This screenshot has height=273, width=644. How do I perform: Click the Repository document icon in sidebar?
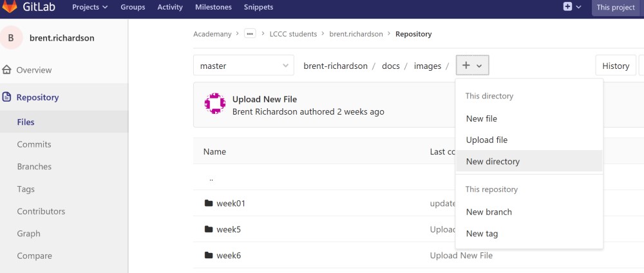pos(7,97)
